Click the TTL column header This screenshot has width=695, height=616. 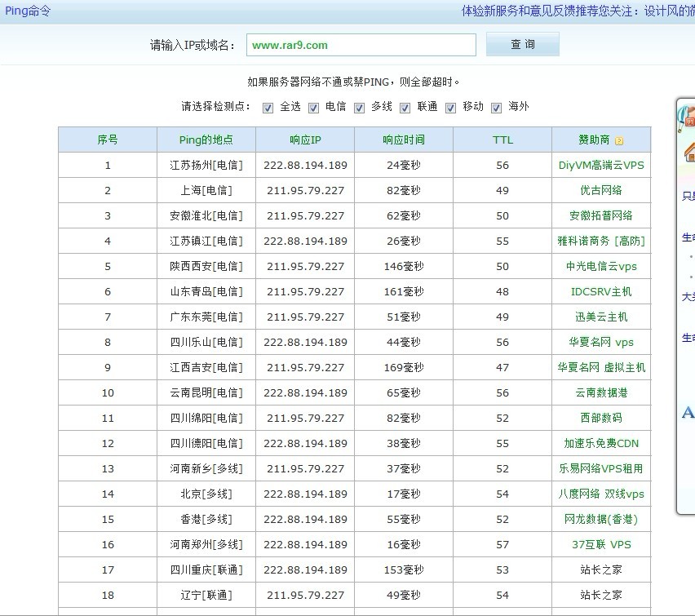pos(502,140)
